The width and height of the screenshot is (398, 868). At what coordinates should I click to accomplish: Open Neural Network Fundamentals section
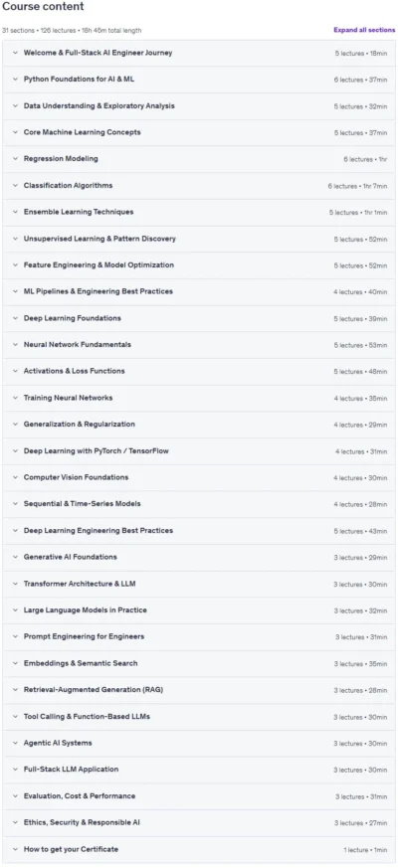pos(199,345)
